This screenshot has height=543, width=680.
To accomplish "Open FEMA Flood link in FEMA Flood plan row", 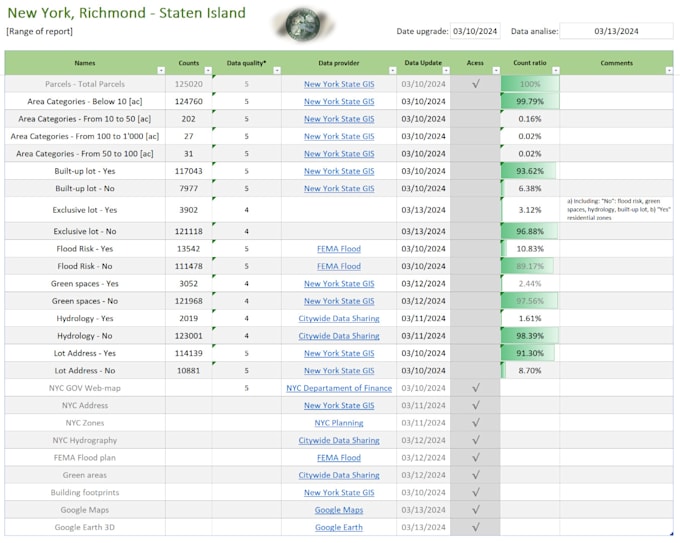I will (339, 458).
